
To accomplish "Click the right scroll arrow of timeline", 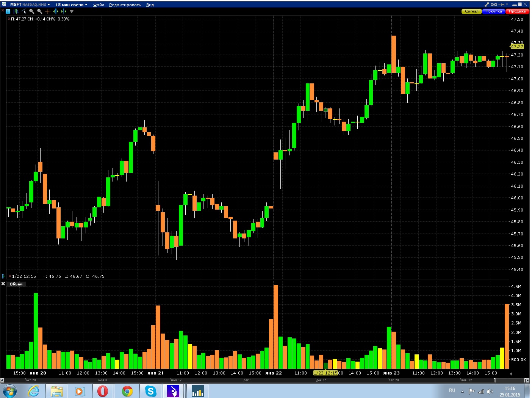I will pyautogui.click(x=527, y=380).
